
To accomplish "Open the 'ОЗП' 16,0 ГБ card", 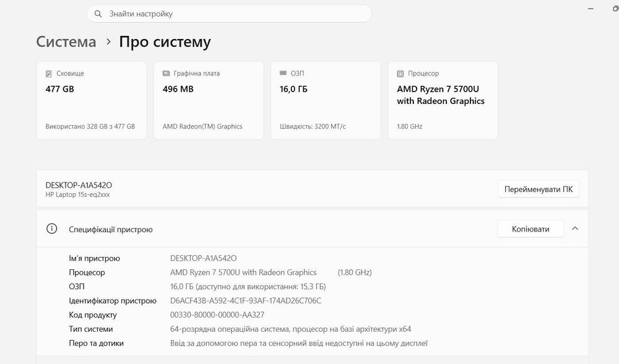I will pyautogui.click(x=326, y=100).
